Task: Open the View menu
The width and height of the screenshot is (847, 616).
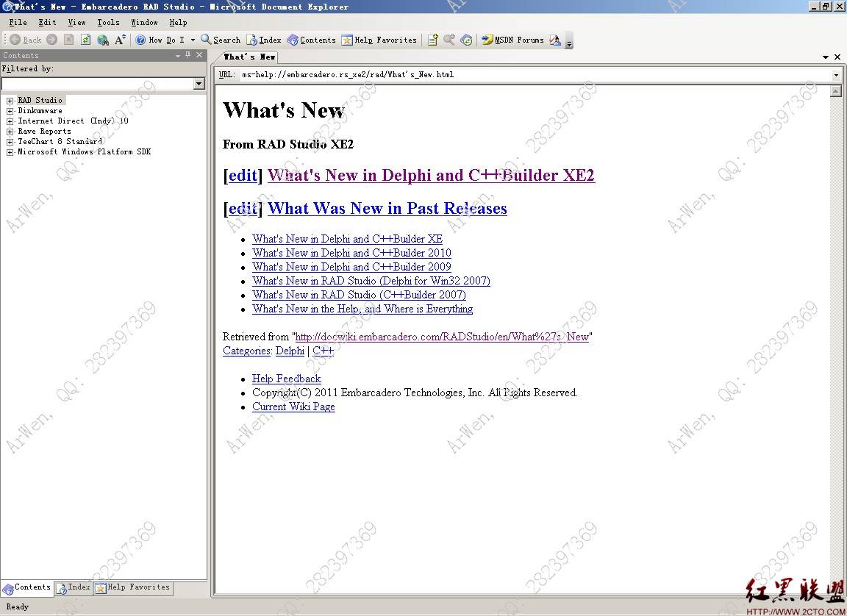Action: point(76,22)
